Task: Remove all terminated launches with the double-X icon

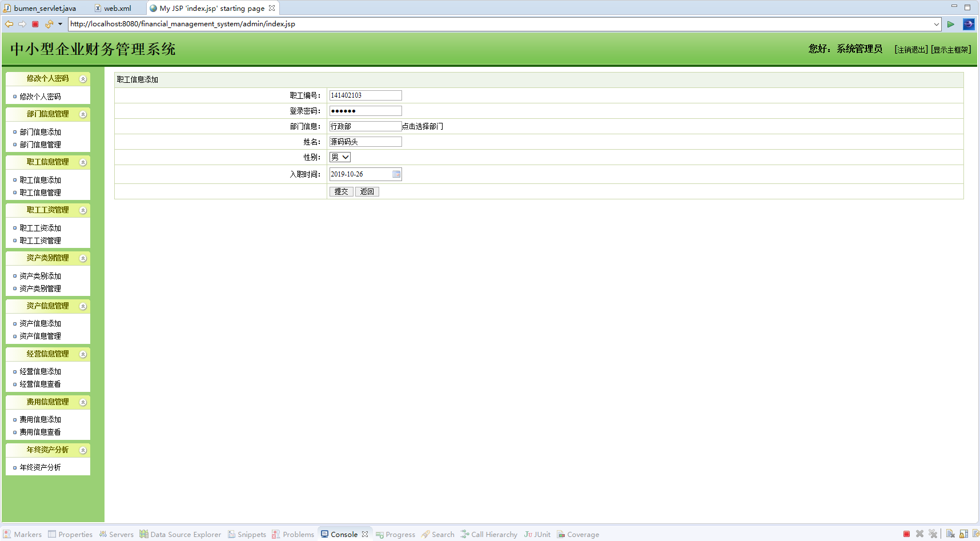Action: point(933,534)
